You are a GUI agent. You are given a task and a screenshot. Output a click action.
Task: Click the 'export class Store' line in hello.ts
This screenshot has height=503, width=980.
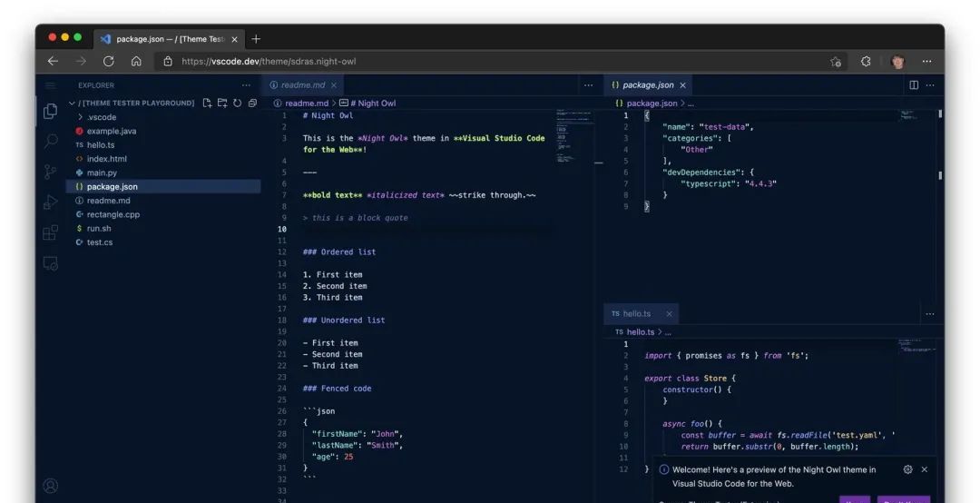[690, 378]
